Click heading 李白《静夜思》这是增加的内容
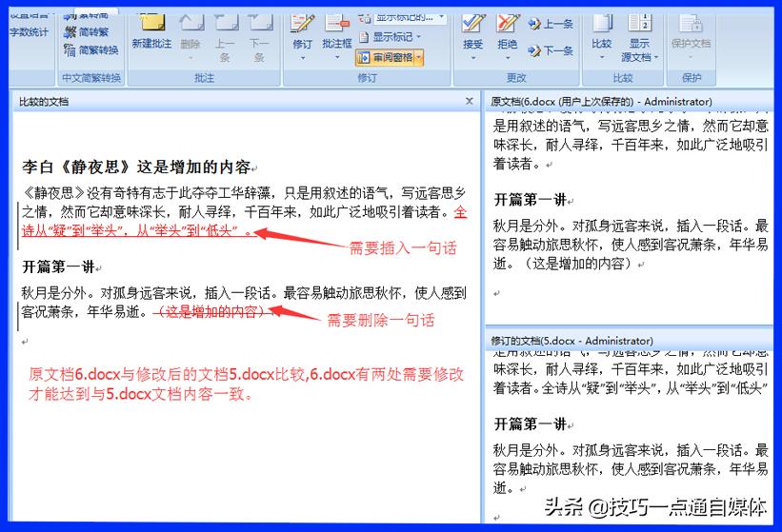The width and height of the screenshot is (782, 532). 135,167
